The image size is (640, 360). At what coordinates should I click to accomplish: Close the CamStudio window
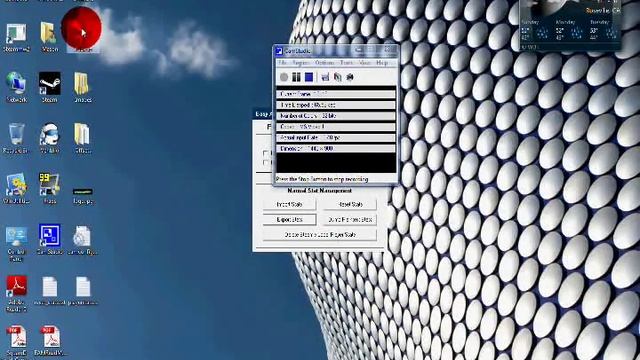pos(387,50)
